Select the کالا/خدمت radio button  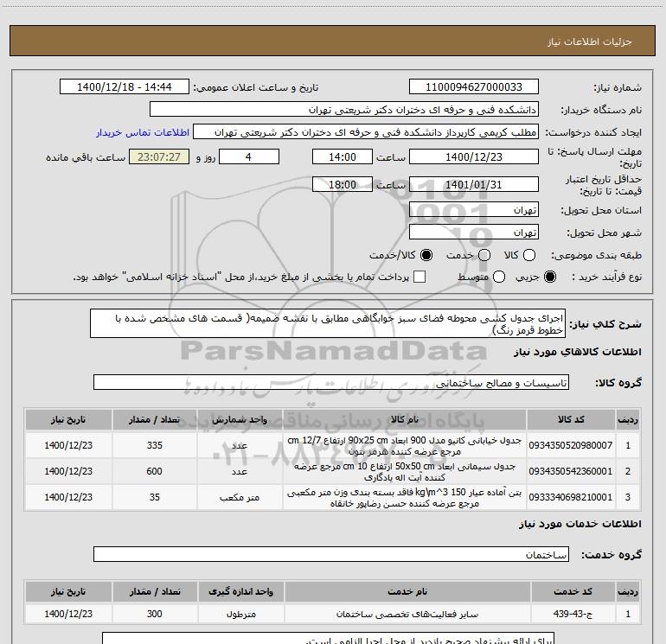(x=426, y=255)
